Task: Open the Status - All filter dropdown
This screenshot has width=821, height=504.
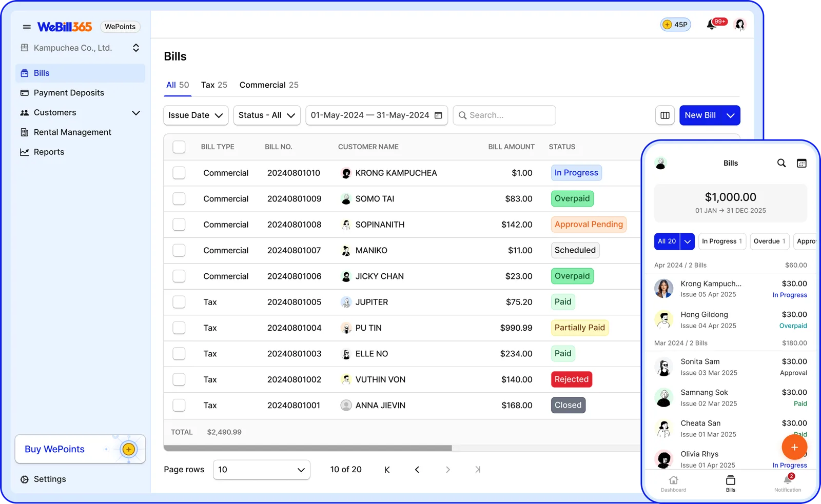Action: pos(267,115)
